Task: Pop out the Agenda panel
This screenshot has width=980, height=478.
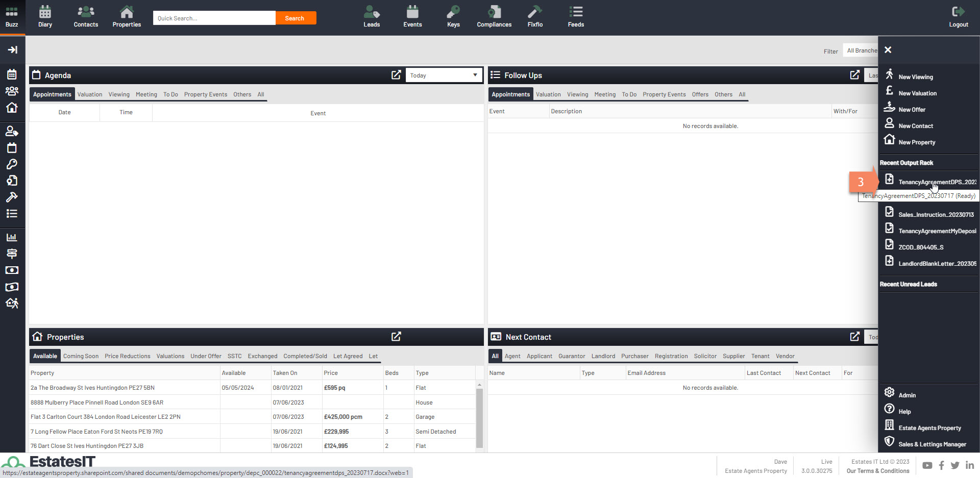Action: (396, 75)
